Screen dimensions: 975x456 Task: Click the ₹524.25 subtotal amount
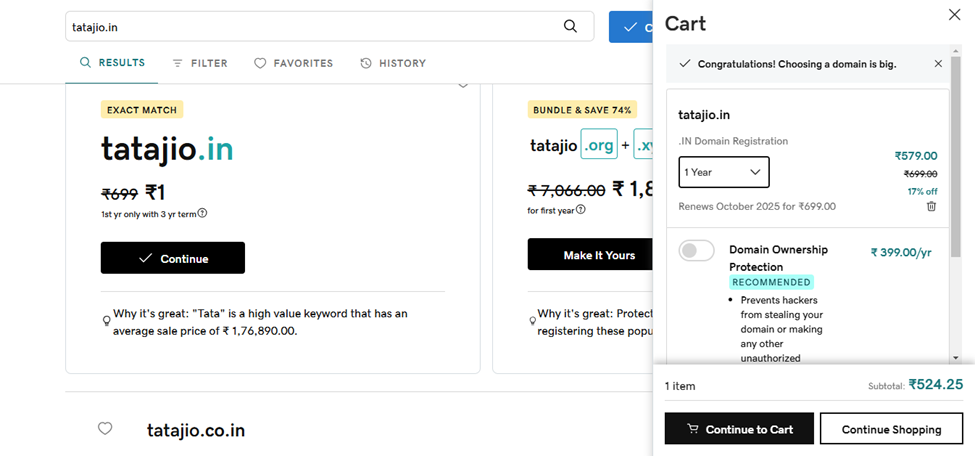click(935, 384)
